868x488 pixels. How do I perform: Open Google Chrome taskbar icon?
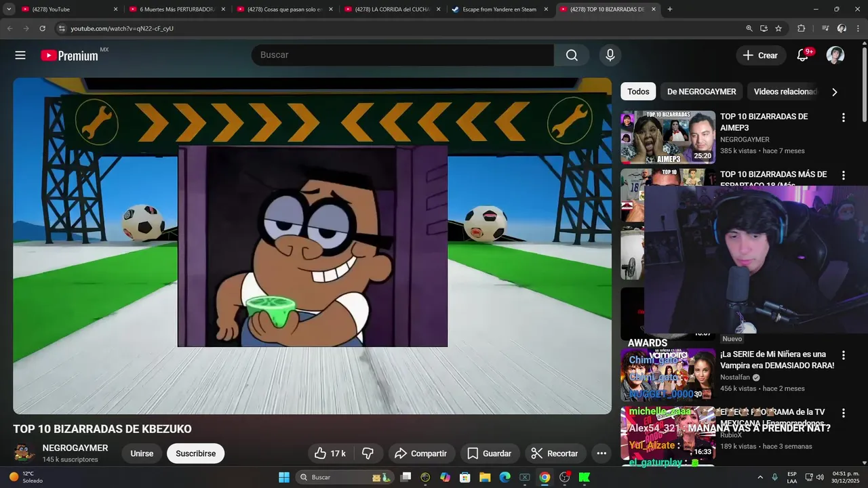click(545, 477)
